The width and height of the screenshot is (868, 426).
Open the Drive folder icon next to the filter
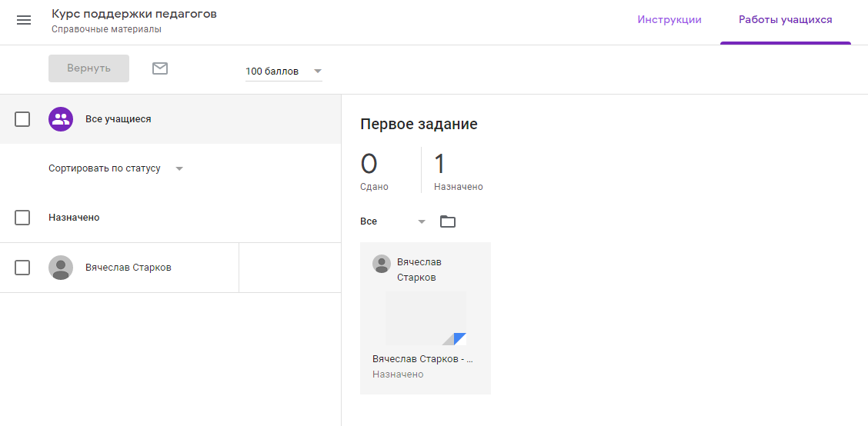click(x=448, y=222)
